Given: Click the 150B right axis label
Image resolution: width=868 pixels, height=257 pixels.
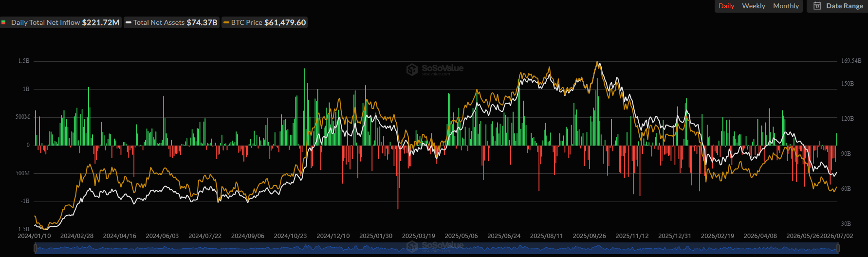Looking at the screenshot, I should pos(848,84).
